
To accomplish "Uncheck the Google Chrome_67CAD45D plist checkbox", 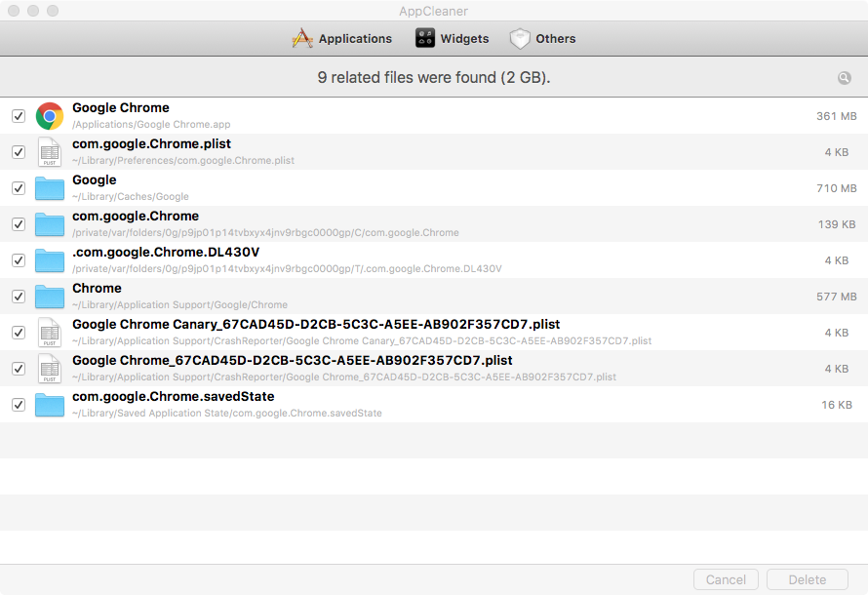I will click(19, 369).
